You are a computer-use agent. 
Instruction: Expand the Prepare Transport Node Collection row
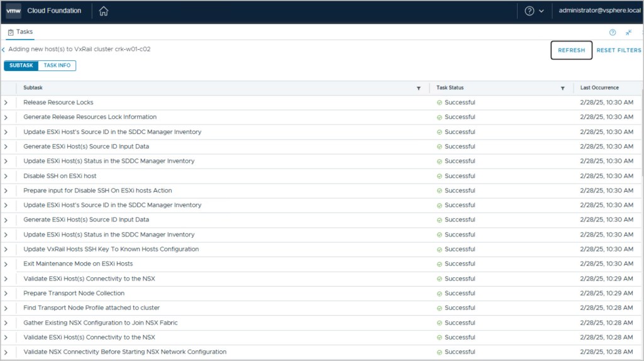pyautogui.click(x=6, y=294)
